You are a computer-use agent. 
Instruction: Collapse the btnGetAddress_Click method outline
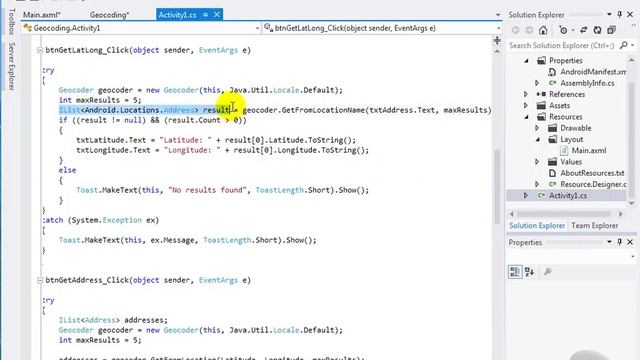(40, 280)
